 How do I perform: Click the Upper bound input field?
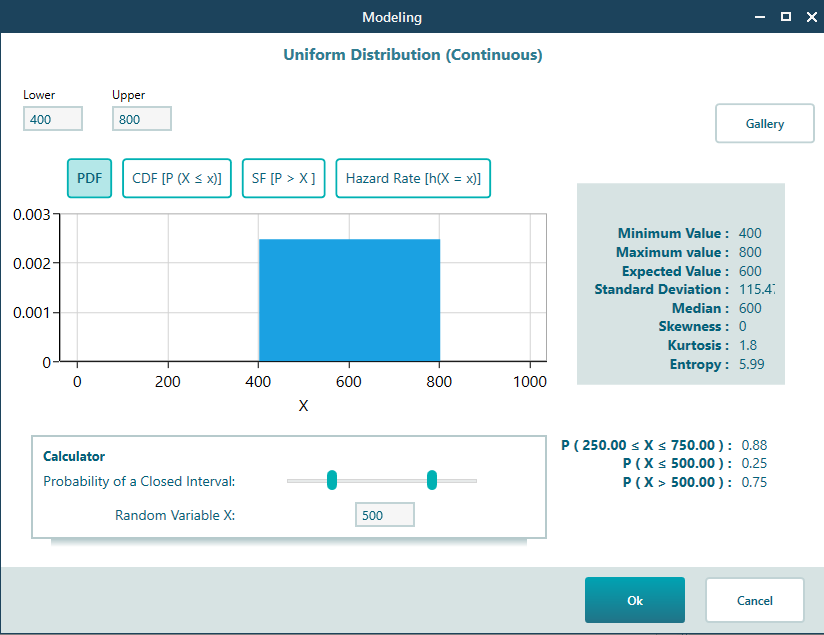[x=141, y=119]
